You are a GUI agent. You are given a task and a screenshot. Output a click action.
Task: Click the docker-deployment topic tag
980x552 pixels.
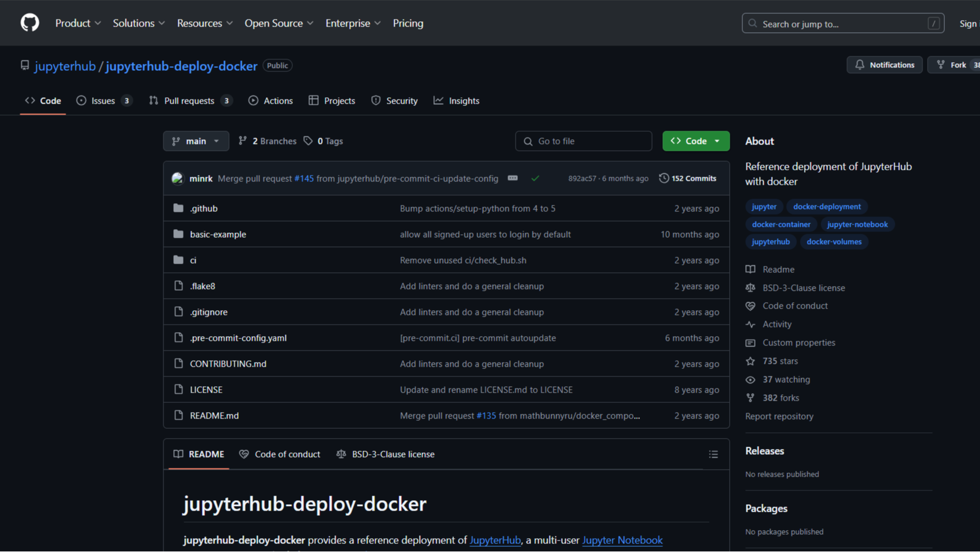click(x=827, y=207)
